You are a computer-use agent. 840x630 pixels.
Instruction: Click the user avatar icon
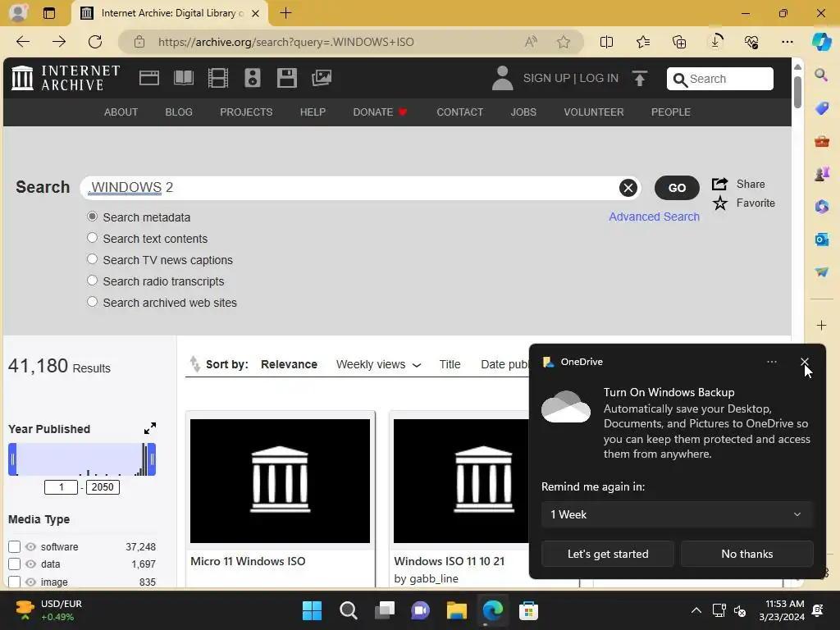click(x=502, y=78)
